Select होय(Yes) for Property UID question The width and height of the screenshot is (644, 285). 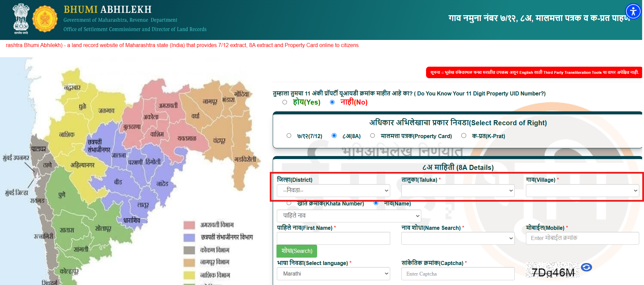click(285, 102)
